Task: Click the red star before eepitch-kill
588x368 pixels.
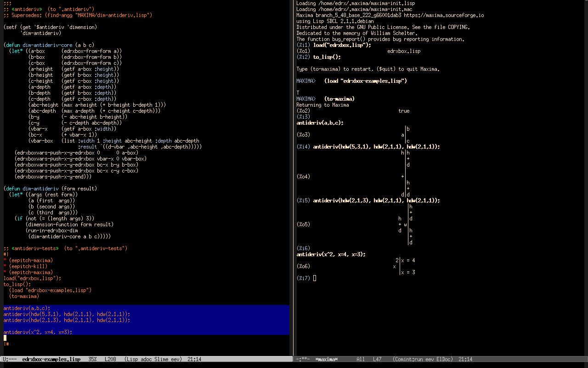Action: click(5, 266)
